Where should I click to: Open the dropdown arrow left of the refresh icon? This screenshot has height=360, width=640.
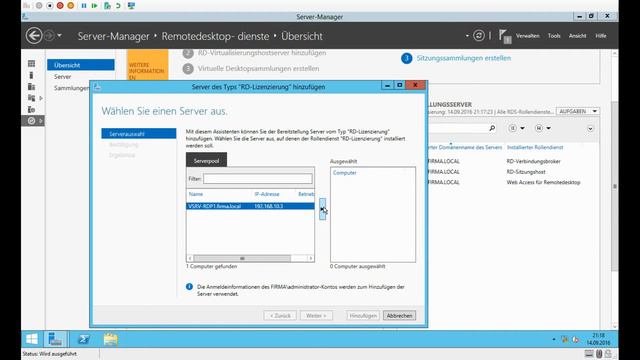tap(467, 36)
